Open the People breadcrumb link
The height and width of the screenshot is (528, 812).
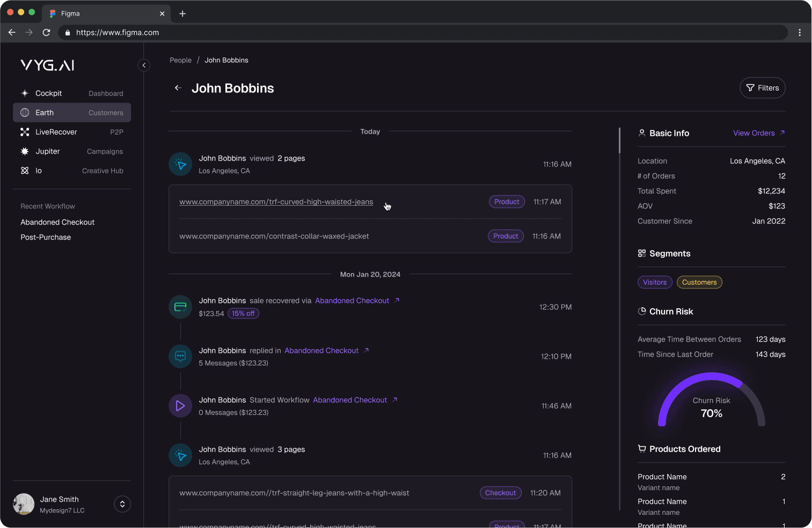(180, 60)
